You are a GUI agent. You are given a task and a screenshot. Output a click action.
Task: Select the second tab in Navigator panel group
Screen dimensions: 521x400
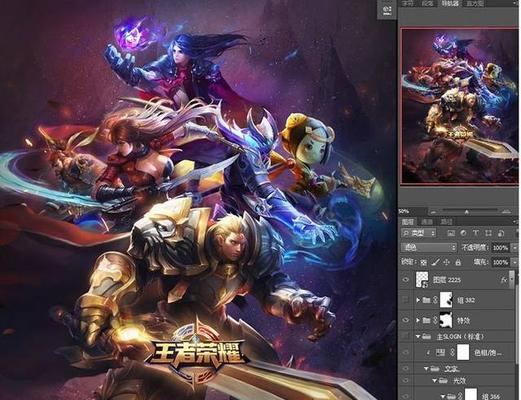point(428,3)
